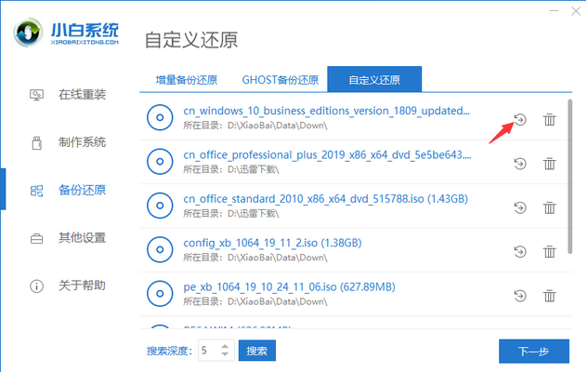Screen dimensions: 588x372
Task: Switch to the 增量备份还原 tab
Action: click(185, 79)
